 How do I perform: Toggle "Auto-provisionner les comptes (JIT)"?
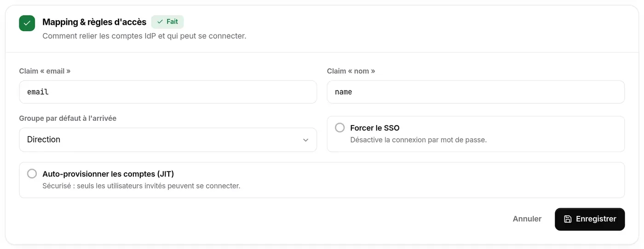point(32,174)
